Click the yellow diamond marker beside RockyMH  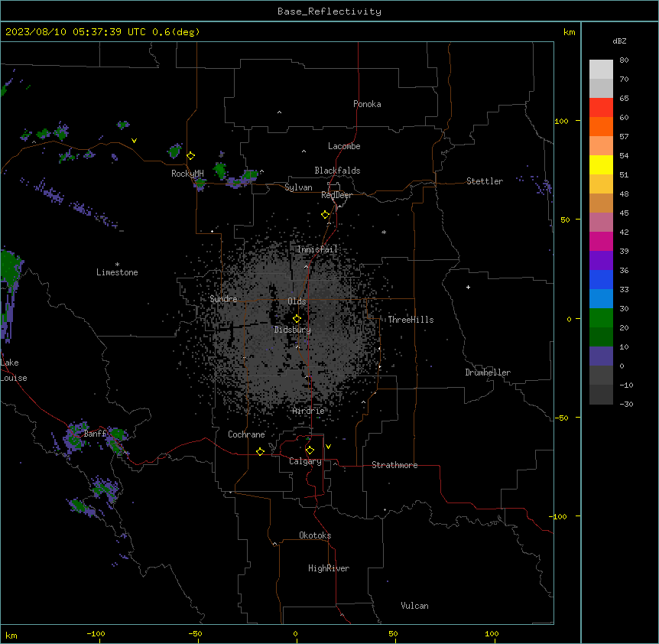point(191,156)
